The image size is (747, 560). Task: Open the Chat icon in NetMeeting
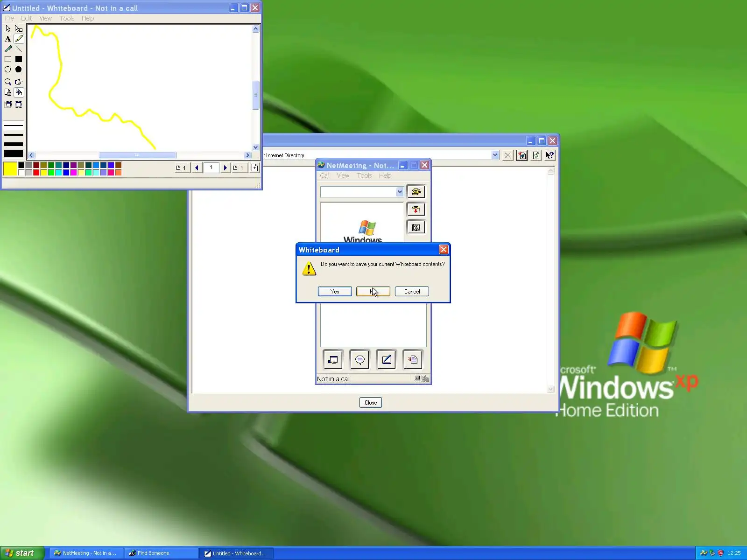359,359
